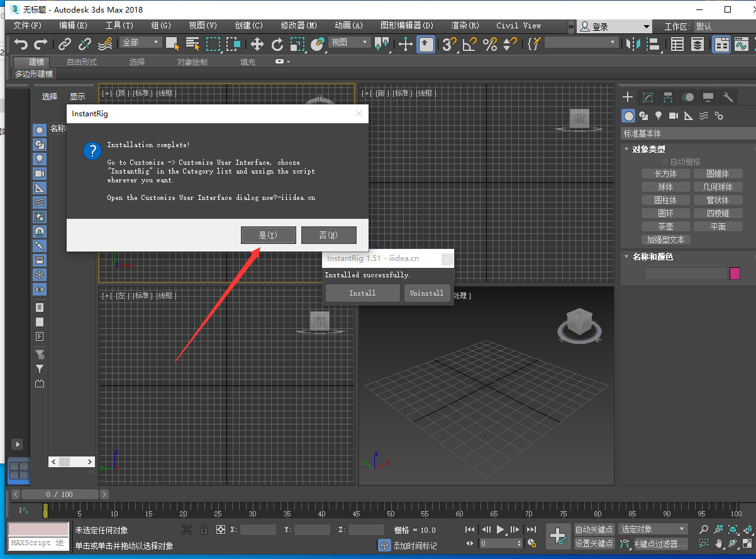This screenshot has width=756, height=559.
Task: Click the pink MAXScript listener box
Action: coord(38,529)
